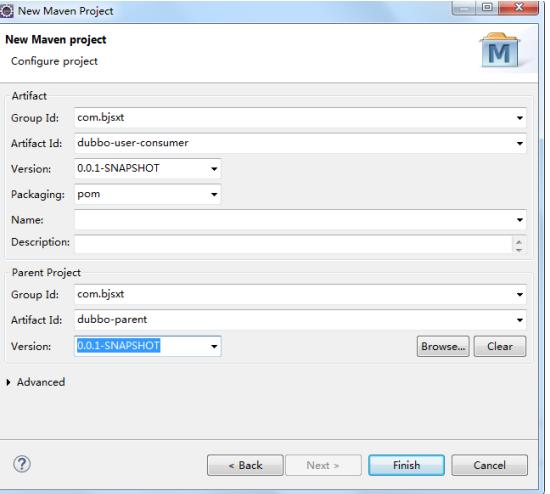Open the Name dropdown arrow
Image resolution: width=550 pixels, height=494 pixels.
coord(519,220)
